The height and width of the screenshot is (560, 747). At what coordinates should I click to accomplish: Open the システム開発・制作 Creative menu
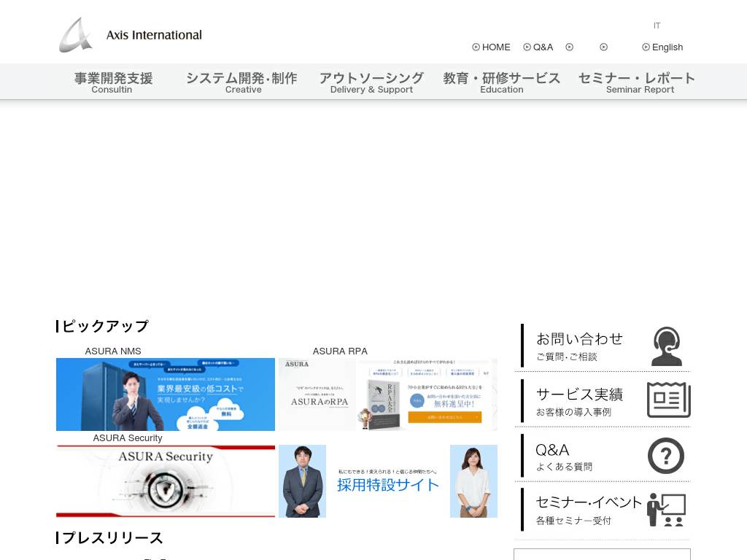click(241, 82)
